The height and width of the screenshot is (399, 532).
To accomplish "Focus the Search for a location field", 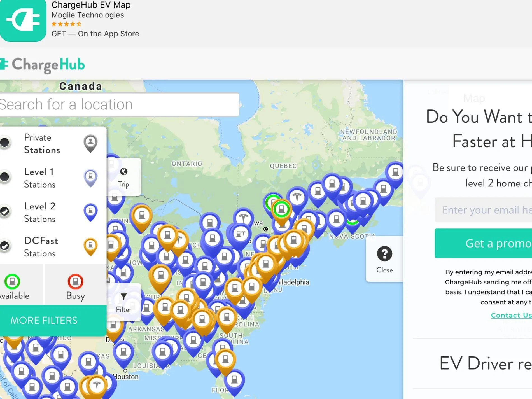I will [119, 104].
